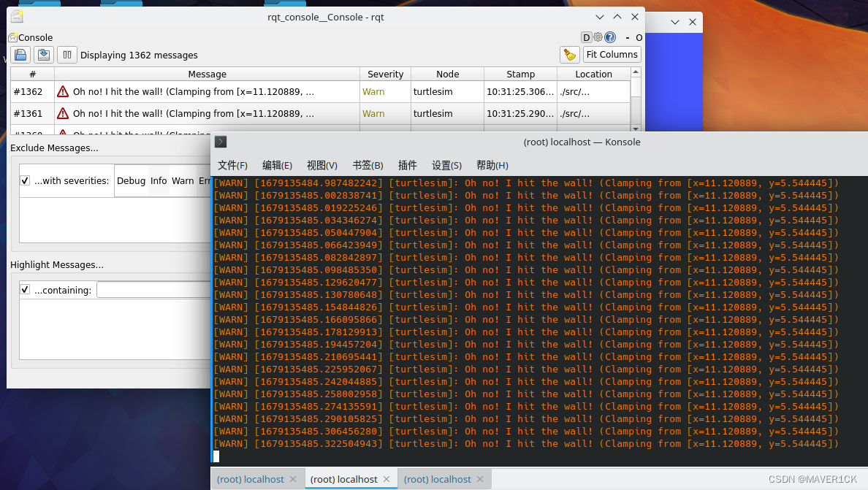Click the Konsole terminal prompt icon

(x=221, y=142)
